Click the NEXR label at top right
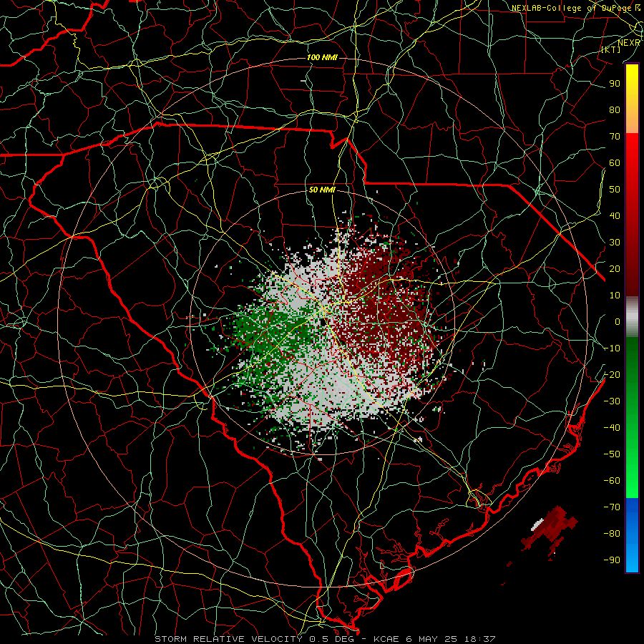Screen dimensions: 644x644 629,43
